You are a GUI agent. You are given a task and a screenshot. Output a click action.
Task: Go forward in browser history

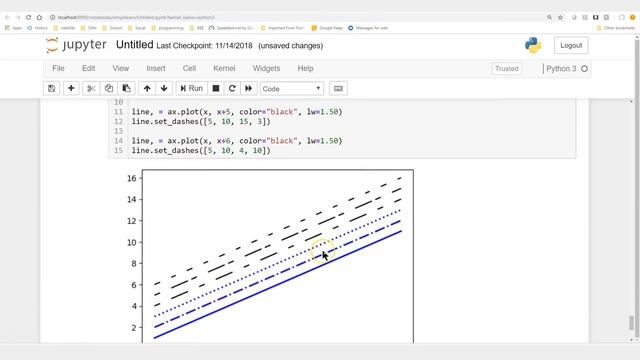point(18,18)
